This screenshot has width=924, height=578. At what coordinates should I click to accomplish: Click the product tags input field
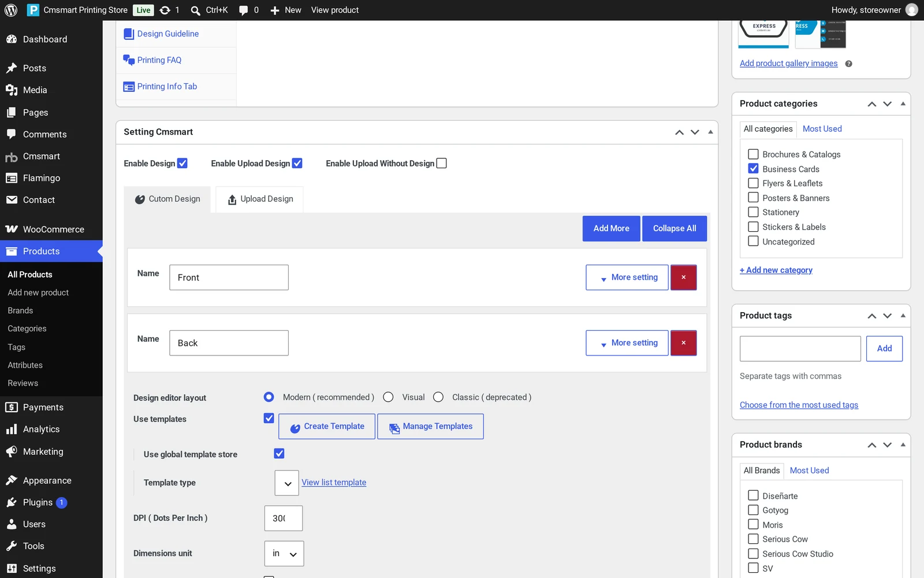pyautogui.click(x=800, y=349)
